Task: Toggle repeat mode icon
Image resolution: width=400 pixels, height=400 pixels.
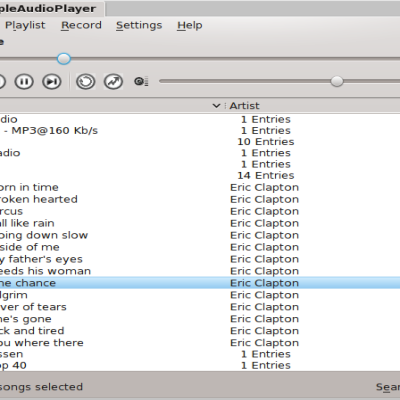Action: tap(86, 82)
